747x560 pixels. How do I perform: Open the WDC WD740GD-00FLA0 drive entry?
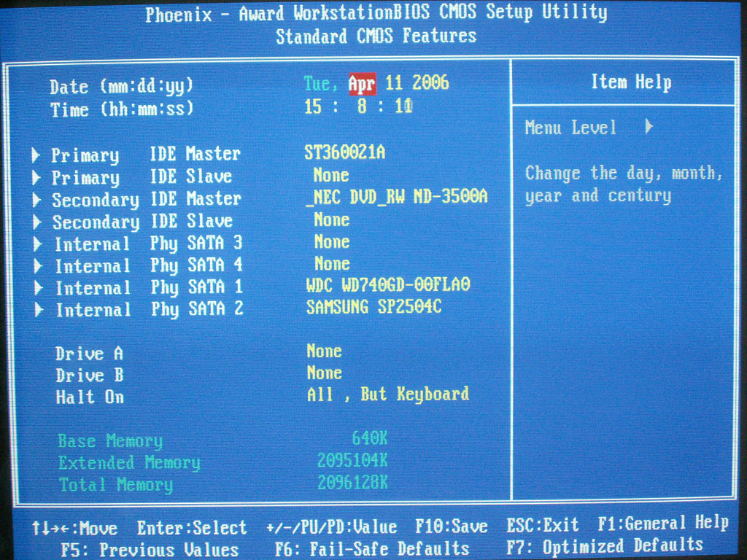388,284
